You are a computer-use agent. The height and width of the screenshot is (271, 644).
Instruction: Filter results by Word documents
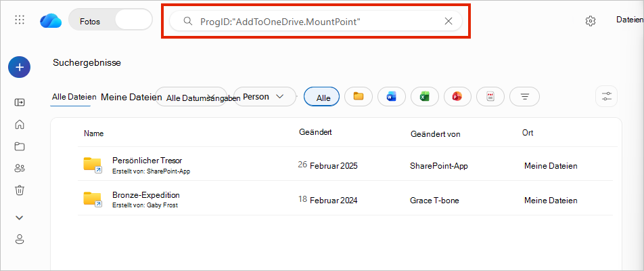[x=392, y=97]
